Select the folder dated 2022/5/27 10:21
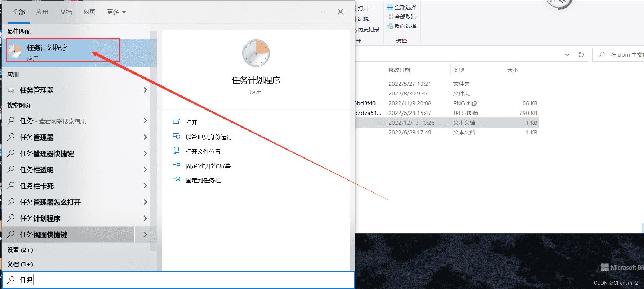 point(447,84)
